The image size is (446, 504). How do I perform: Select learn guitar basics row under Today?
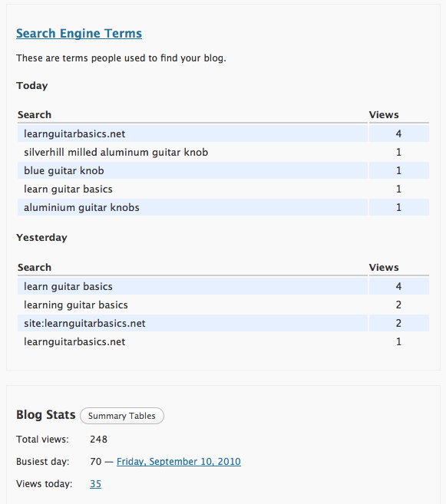tap(223, 189)
